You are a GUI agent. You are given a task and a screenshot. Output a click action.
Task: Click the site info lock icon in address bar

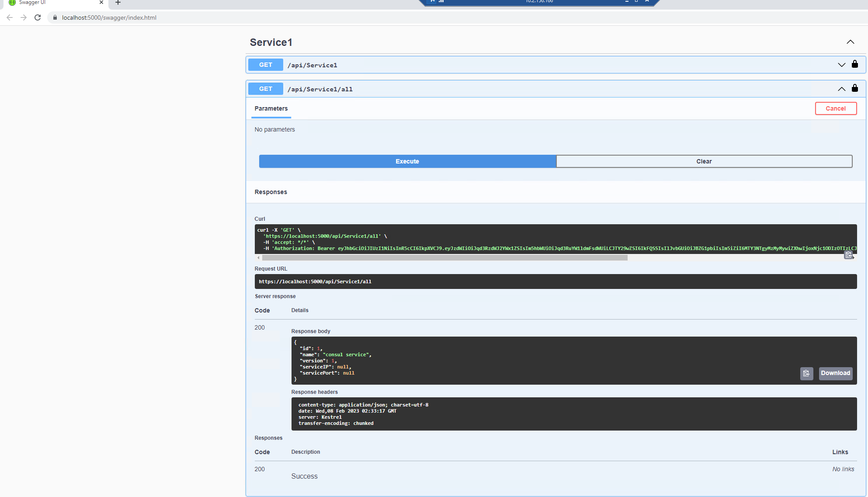pos(55,17)
